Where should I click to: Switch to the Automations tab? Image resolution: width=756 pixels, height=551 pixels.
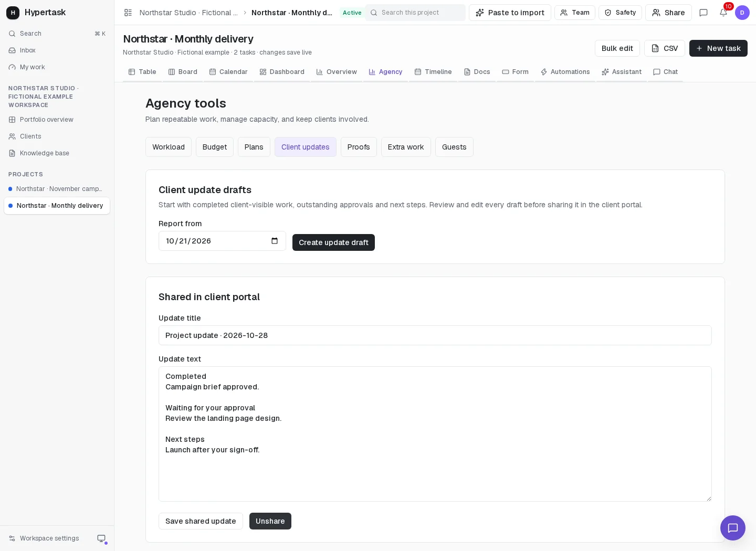point(565,72)
